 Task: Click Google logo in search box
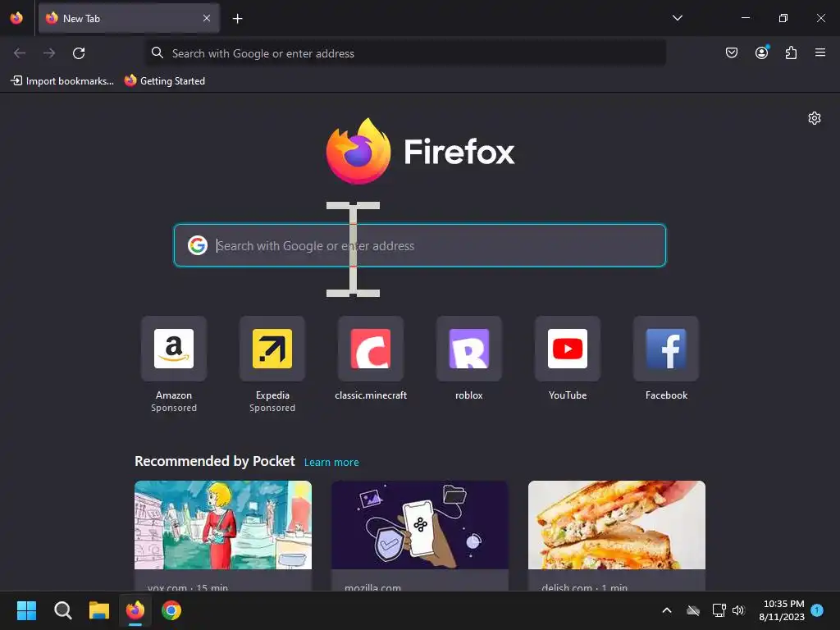pos(197,245)
